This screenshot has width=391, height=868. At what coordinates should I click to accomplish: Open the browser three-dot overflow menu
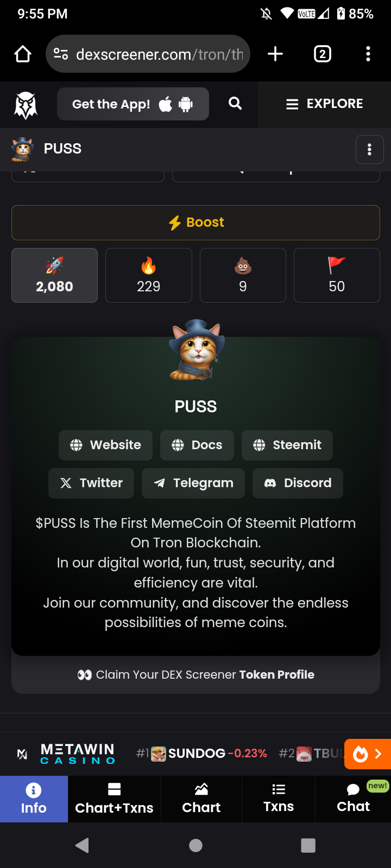coord(368,54)
